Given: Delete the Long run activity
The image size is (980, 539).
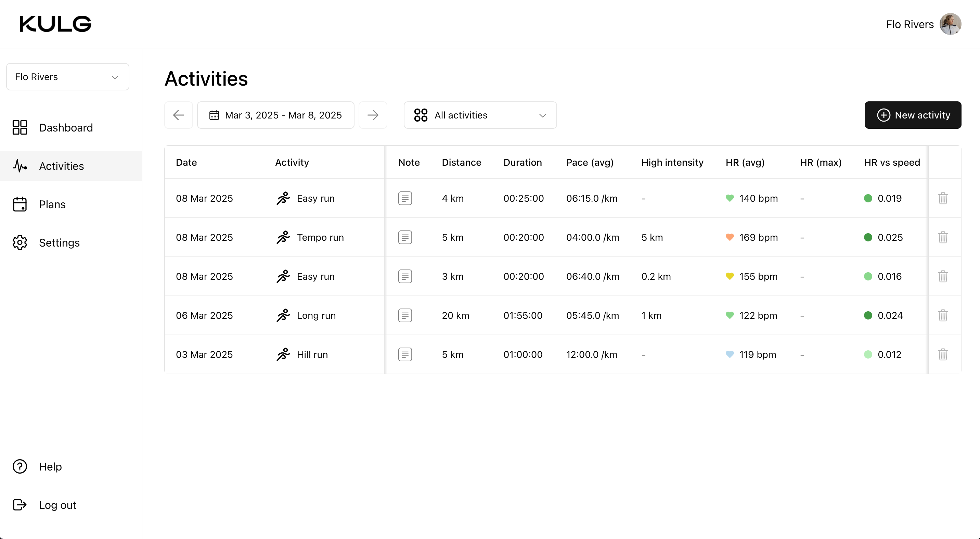Looking at the screenshot, I should 943,316.
